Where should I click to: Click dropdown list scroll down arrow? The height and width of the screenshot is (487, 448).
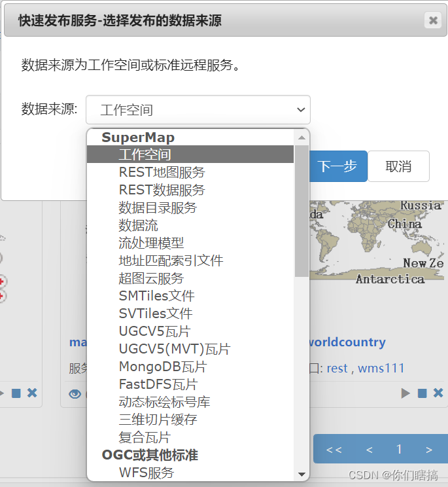pos(302,475)
